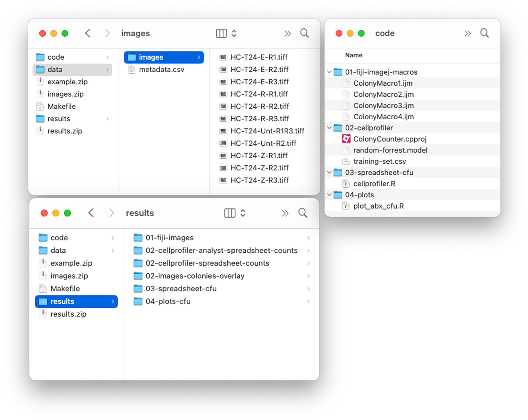Click the Name column header
Image resolution: width=528 pixels, height=420 pixels.
(354, 55)
